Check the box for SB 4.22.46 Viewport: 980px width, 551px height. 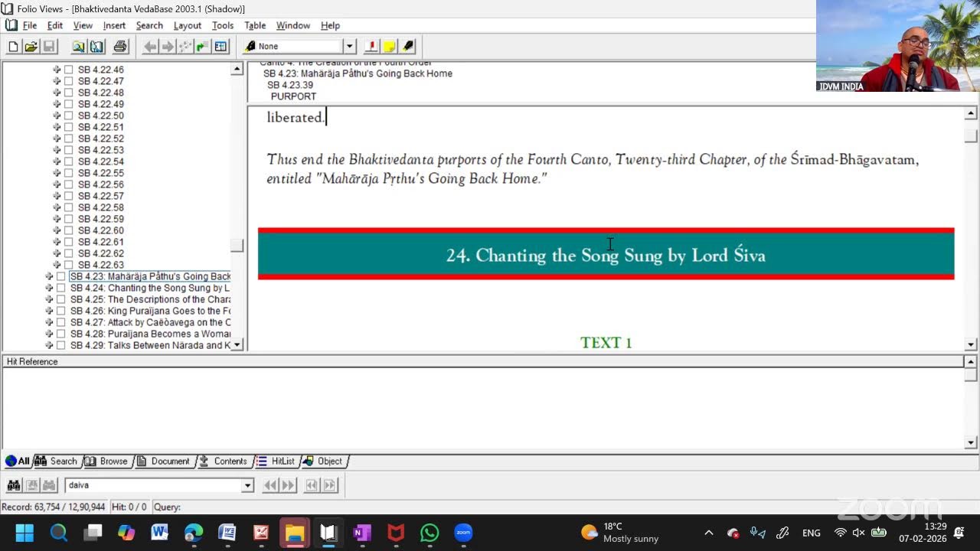coord(68,70)
